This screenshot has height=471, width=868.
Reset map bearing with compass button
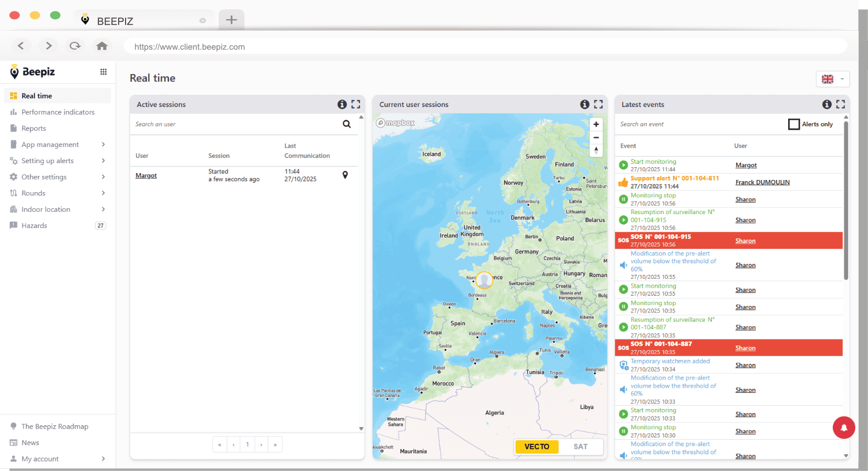tap(596, 150)
